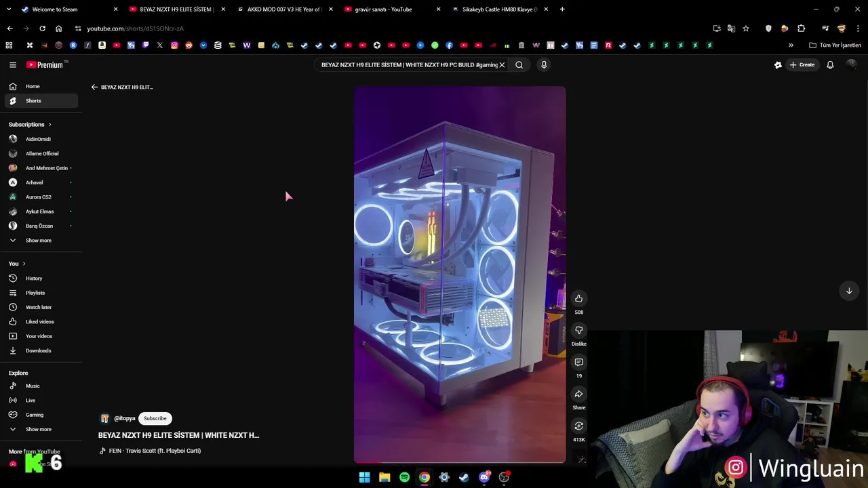Open the Aykut Elmas subscription
The width and height of the screenshot is (868, 488).
(x=41, y=211)
